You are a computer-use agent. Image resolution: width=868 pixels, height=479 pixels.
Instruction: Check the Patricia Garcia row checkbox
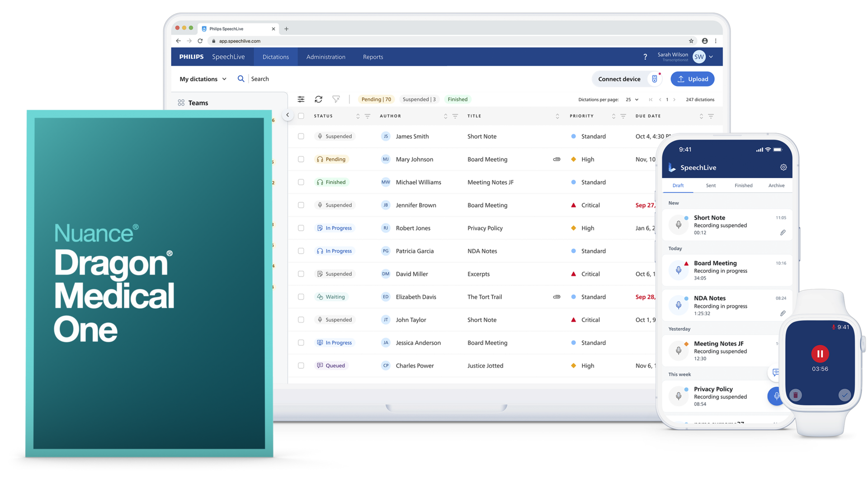[x=301, y=251]
